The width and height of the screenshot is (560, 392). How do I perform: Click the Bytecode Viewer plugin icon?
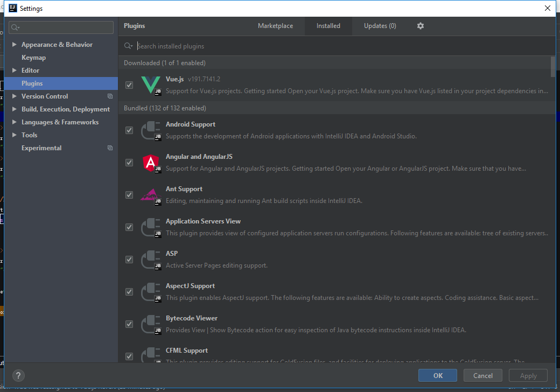tap(151, 324)
